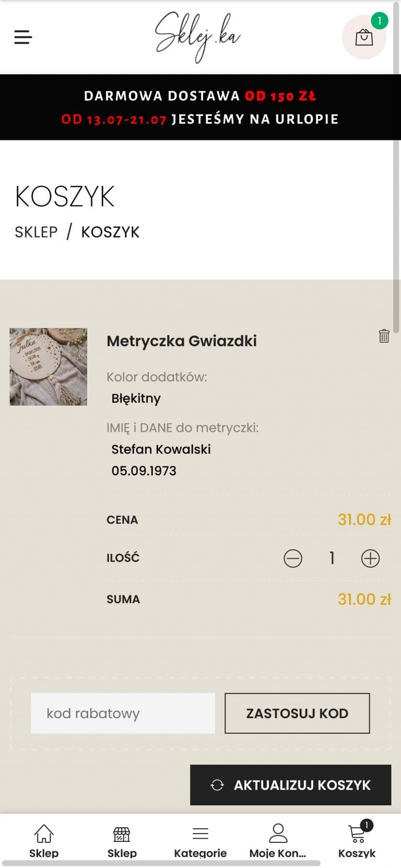Click the vertical page scrollbar
The image size is (401, 868).
point(396,167)
